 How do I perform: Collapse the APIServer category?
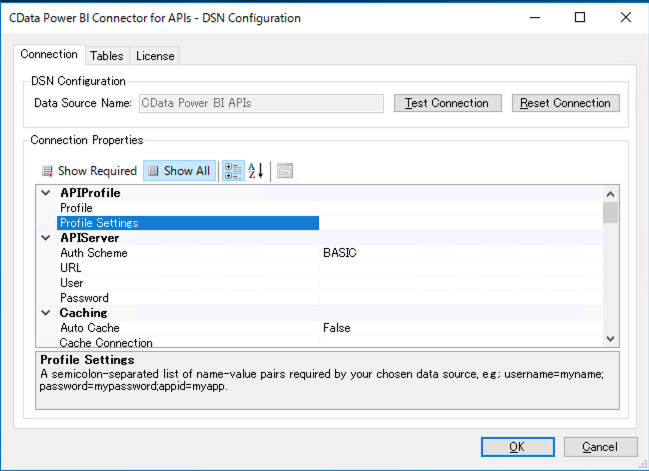pyautogui.click(x=45, y=238)
